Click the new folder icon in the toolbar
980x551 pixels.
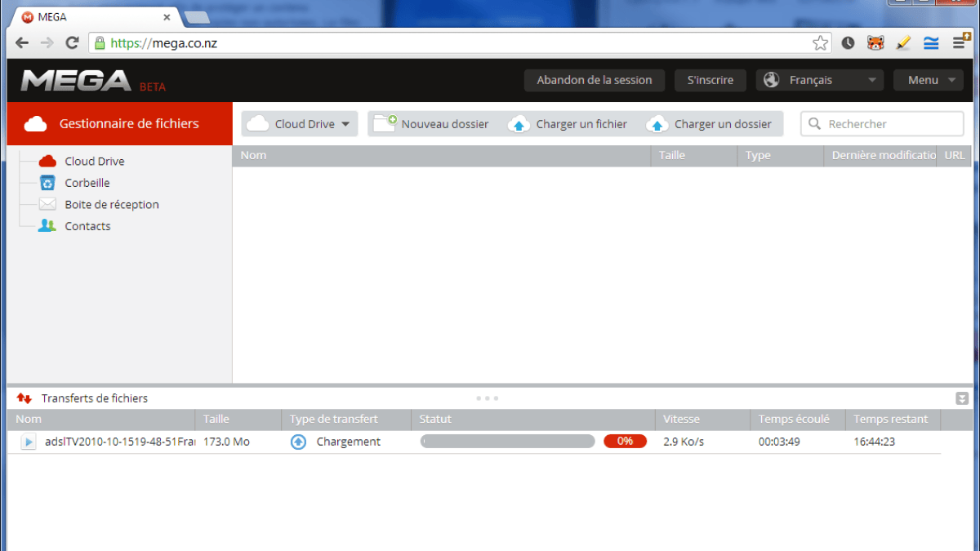tap(385, 123)
